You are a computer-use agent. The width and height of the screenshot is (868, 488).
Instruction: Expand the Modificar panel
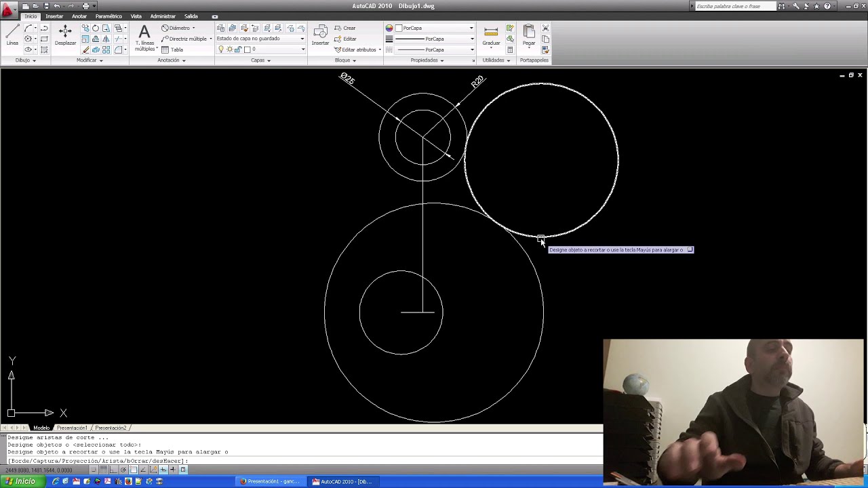(x=90, y=60)
